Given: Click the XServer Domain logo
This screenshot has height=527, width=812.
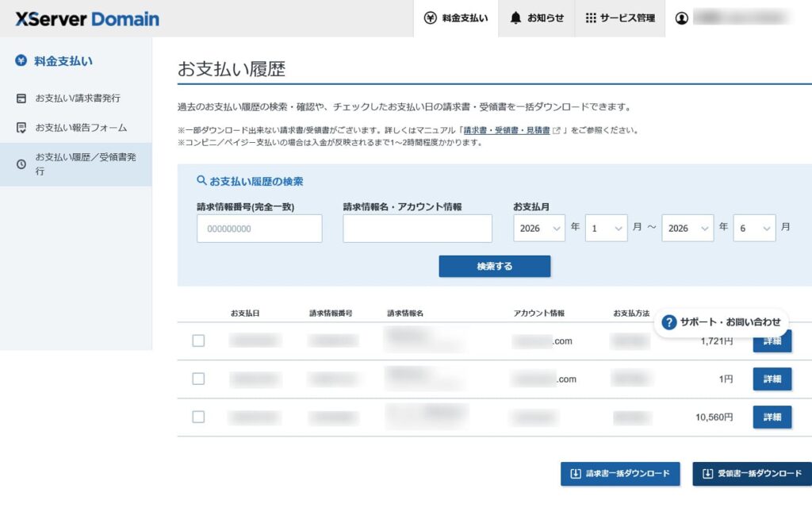Looking at the screenshot, I should tap(87, 19).
